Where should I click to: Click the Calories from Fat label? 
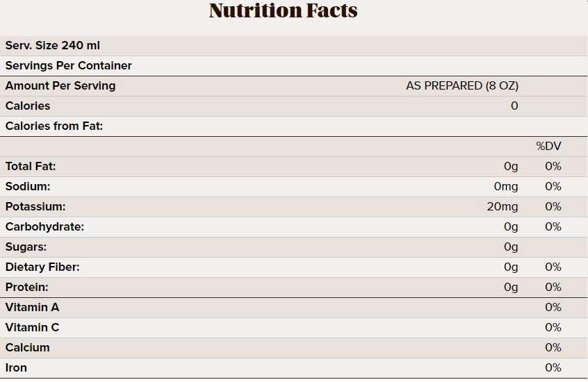[x=54, y=126]
